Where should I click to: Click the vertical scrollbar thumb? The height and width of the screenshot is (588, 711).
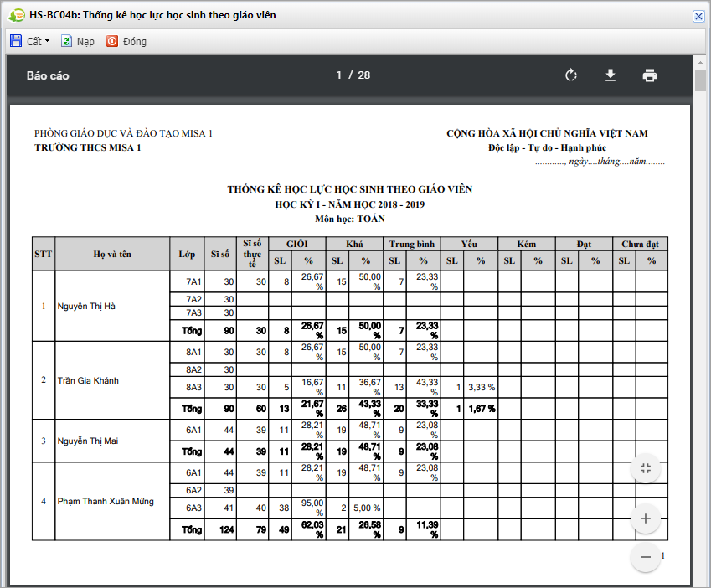pyautogui.click(x=701, y=80)
